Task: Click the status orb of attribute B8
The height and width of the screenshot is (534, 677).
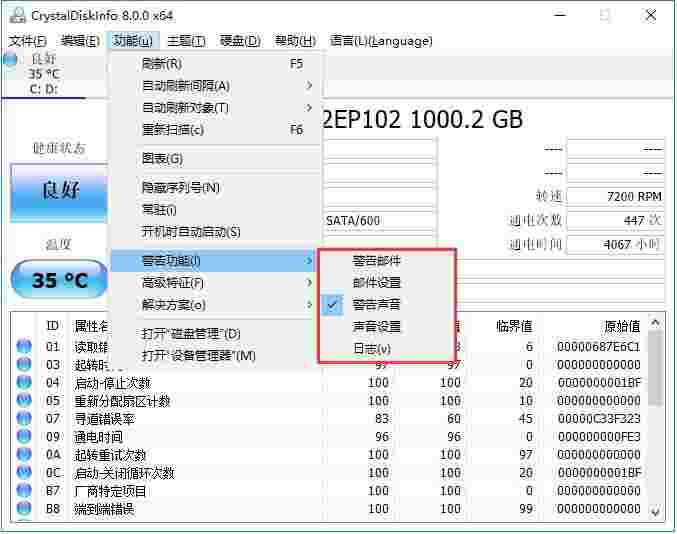Action: click(24, 508)
